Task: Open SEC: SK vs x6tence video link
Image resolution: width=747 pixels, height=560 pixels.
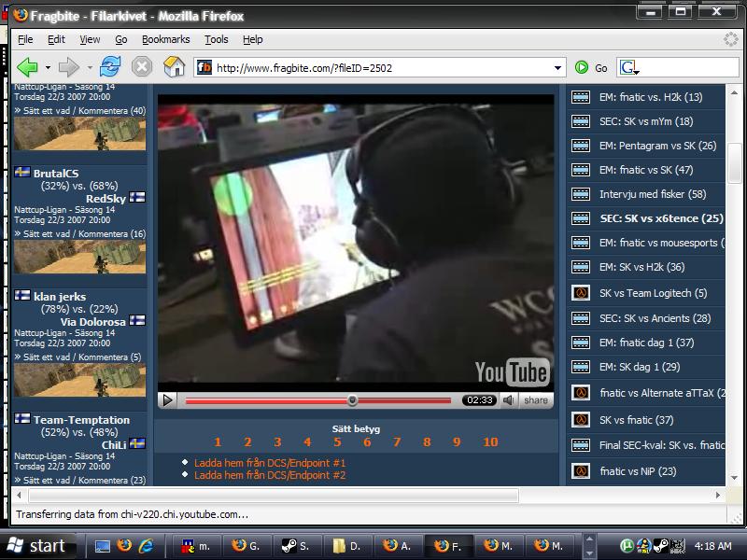Action: pyautogui.click(x=661, y=218)
